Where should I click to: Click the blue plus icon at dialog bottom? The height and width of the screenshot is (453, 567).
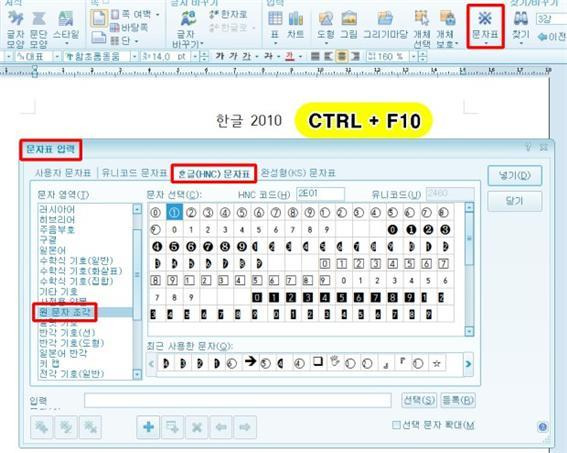click(148, 427)
